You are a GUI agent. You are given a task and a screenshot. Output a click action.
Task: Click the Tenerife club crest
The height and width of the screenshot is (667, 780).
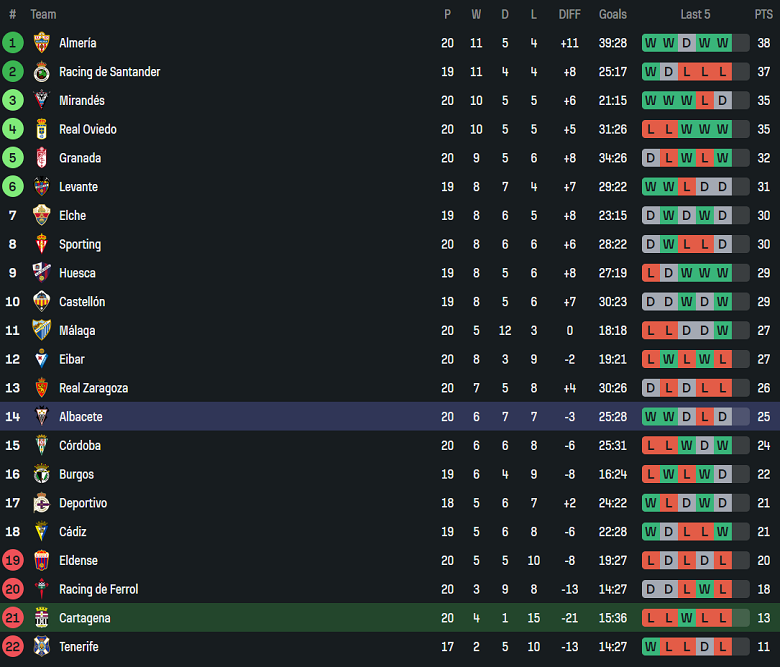tap(41, 647)
